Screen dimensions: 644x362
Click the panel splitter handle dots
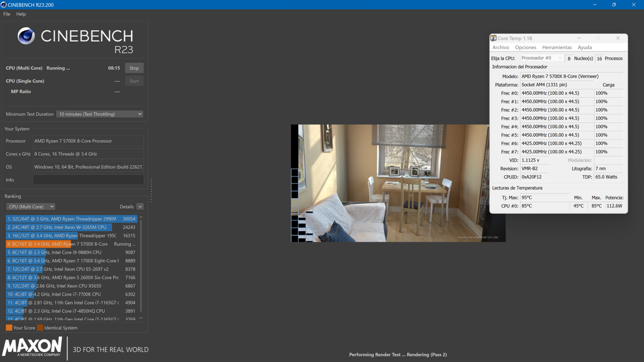(151, 191)
